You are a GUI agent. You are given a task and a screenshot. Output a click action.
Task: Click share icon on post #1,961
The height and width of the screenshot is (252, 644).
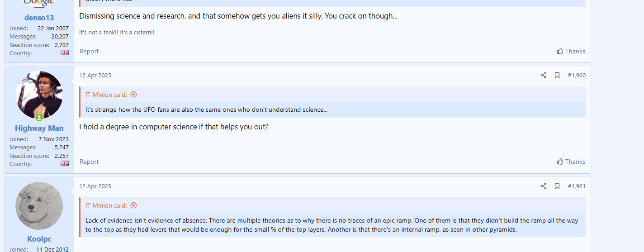click(x=544, y=186)
